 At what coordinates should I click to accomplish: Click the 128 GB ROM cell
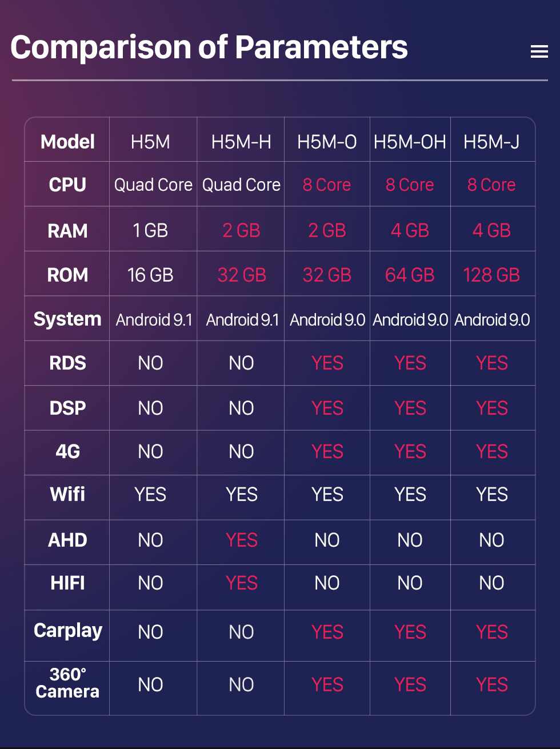coord(491,275)
